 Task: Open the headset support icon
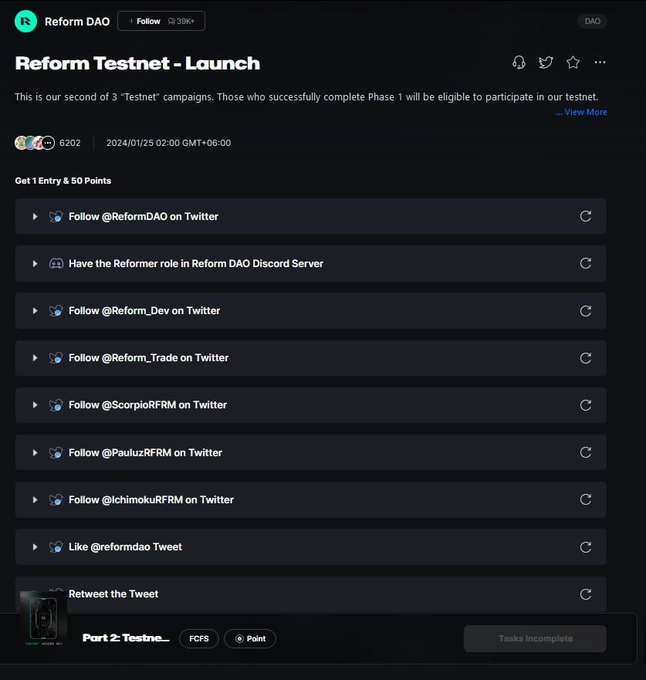tap(519, 62)
